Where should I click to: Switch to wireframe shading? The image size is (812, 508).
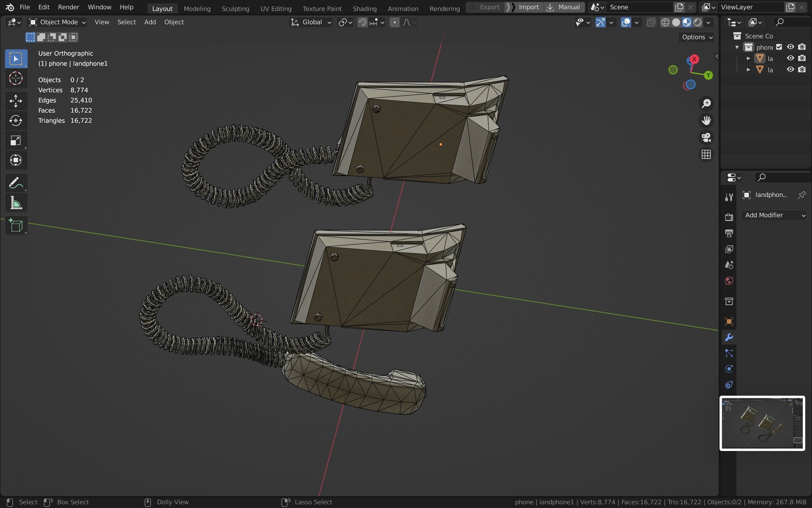(665, 23)
